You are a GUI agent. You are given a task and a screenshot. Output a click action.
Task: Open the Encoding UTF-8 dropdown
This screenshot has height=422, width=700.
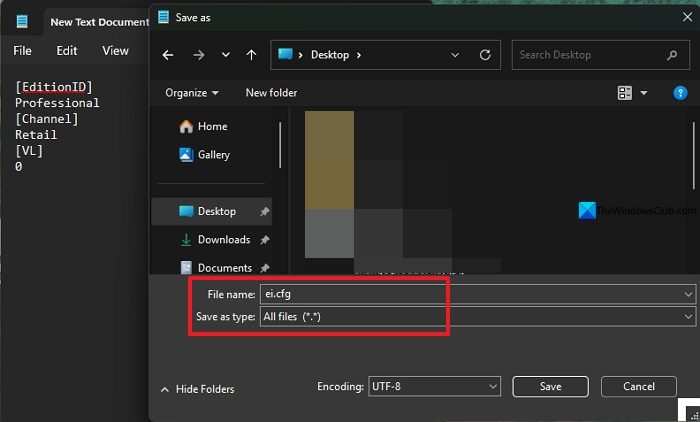[434, 386]
